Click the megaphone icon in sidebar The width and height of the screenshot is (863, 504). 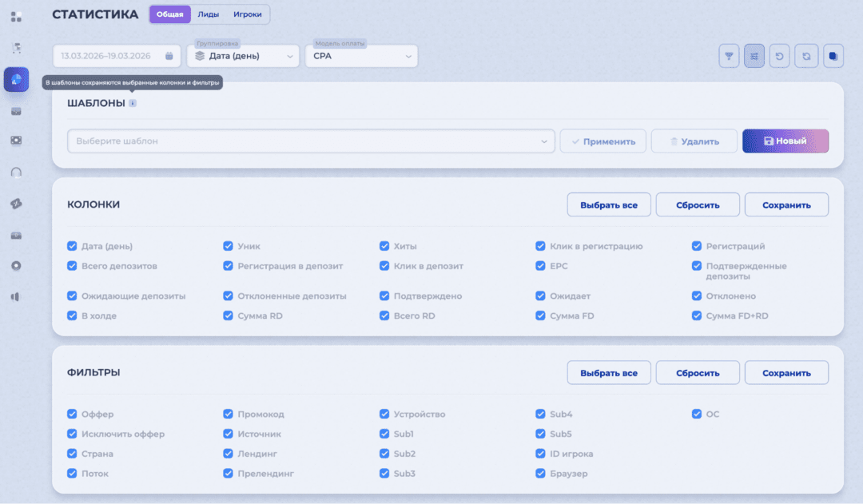16,296
